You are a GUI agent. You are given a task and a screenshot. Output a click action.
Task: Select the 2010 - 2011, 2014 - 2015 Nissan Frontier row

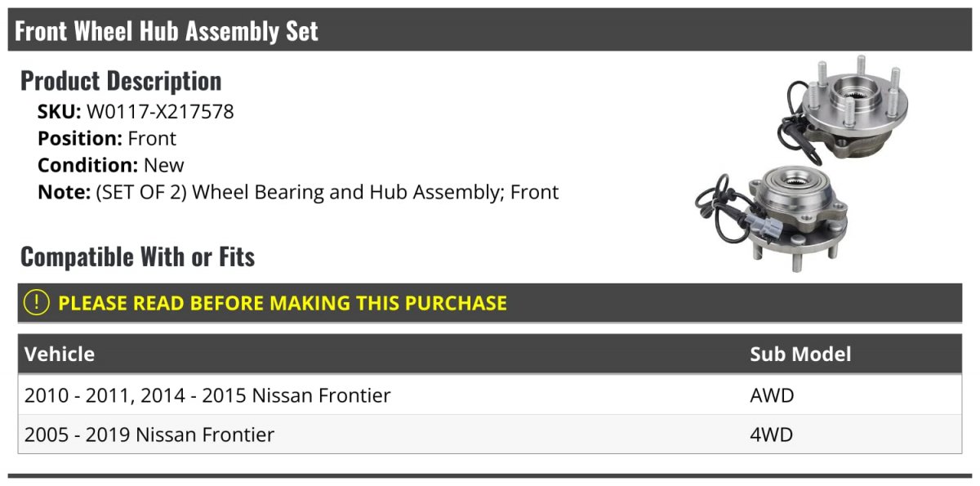coord(490,395)
